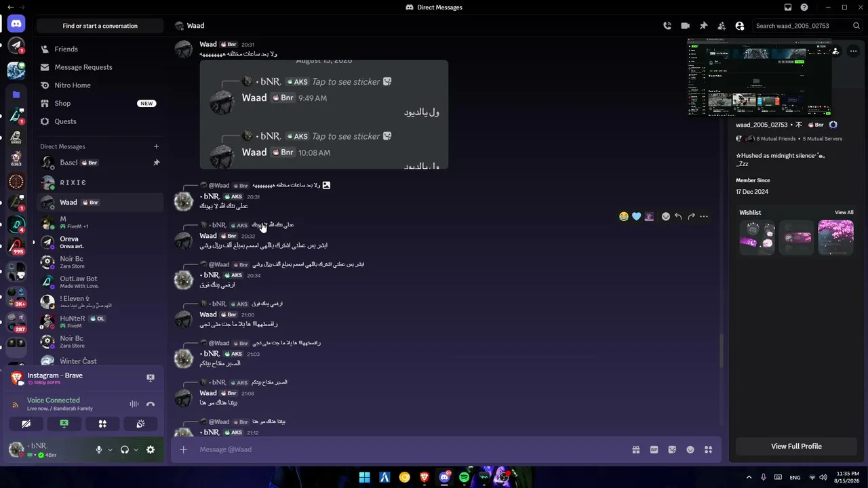Screen dimensions: 868x488
Task: Open the Shop page
Action: pos(100,103)
